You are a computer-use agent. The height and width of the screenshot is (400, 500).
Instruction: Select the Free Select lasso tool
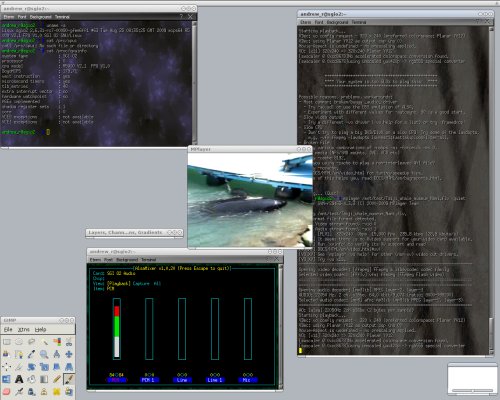[x=31, y=342]
